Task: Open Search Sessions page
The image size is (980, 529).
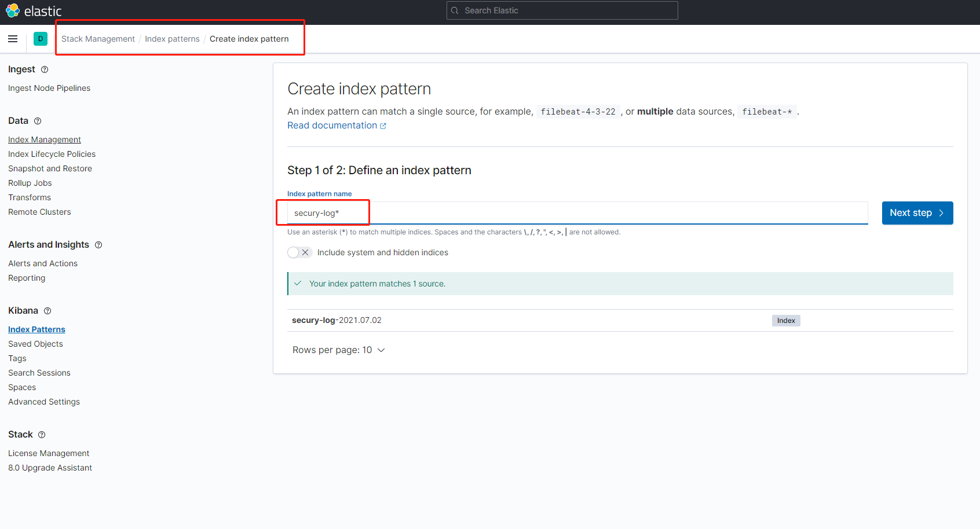Action: (39, 373)
